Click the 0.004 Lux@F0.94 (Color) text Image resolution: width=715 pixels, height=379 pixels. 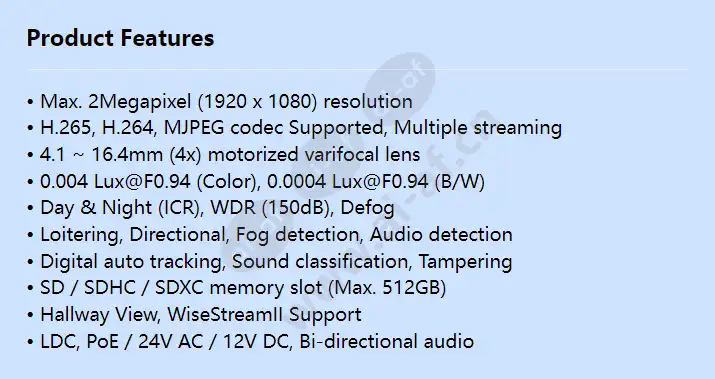[149, 182]
